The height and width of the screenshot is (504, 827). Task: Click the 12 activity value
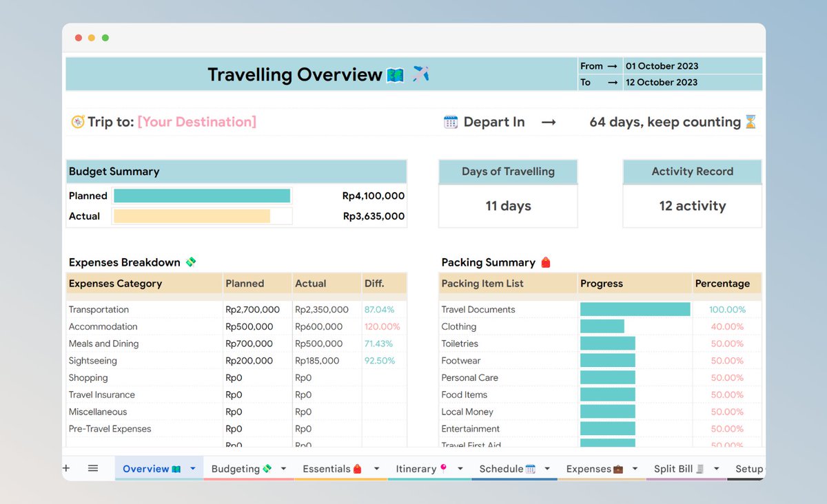(x=693, y=206)
